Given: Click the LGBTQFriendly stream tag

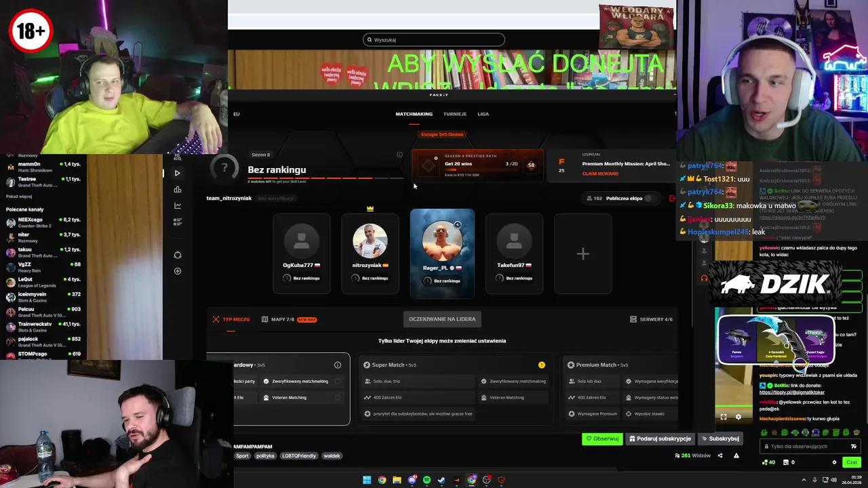Looking at the screenshot, I should tap(299, 455).
